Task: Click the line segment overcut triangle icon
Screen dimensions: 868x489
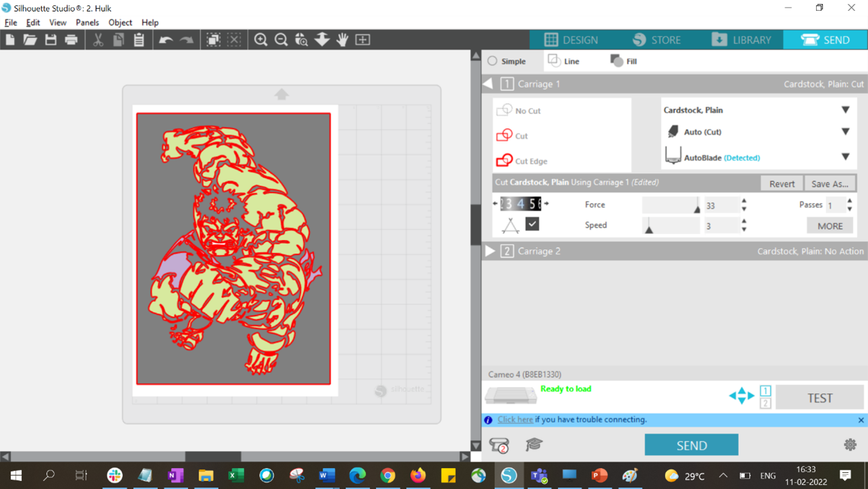Action: [x=510, y=225]
